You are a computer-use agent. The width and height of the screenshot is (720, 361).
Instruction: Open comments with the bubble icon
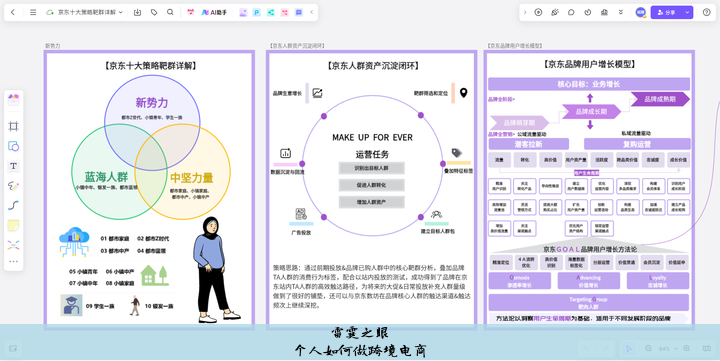[x=571, y=12]
